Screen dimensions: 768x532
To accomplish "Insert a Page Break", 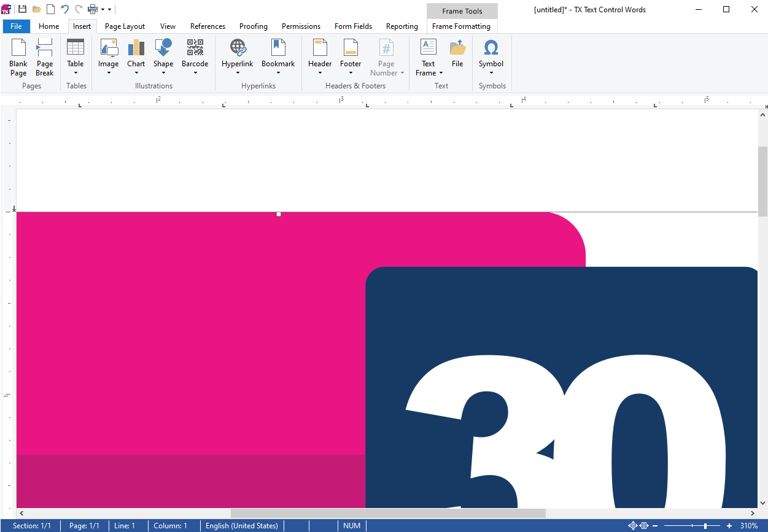I will [x=45, y=57].
